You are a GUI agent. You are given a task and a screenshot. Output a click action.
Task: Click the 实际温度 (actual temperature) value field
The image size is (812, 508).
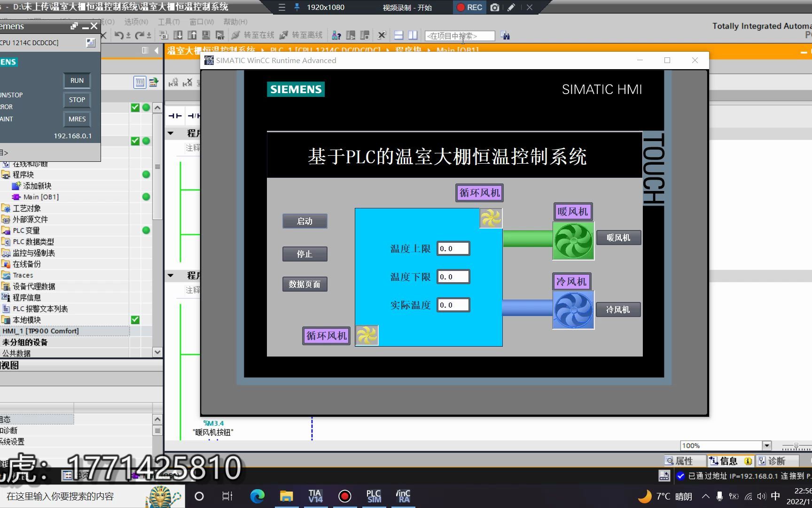(x=453, y=305)
